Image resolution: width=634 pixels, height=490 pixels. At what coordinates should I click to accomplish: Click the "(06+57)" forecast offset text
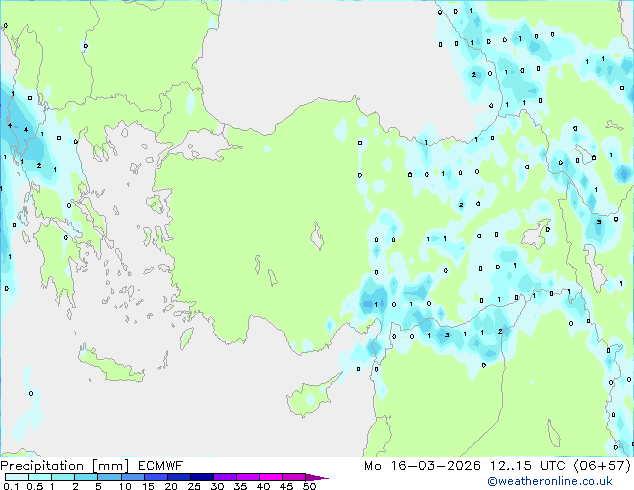click(x=600, y=465)
